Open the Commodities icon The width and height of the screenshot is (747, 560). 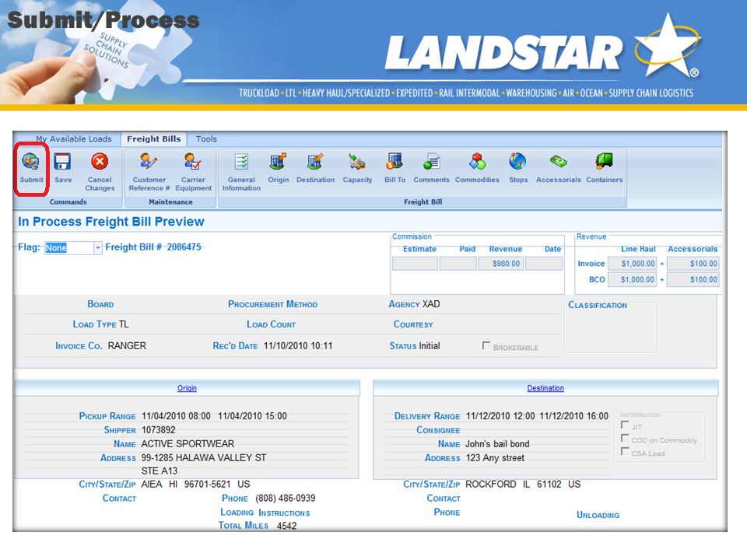(x=477, y=162)
